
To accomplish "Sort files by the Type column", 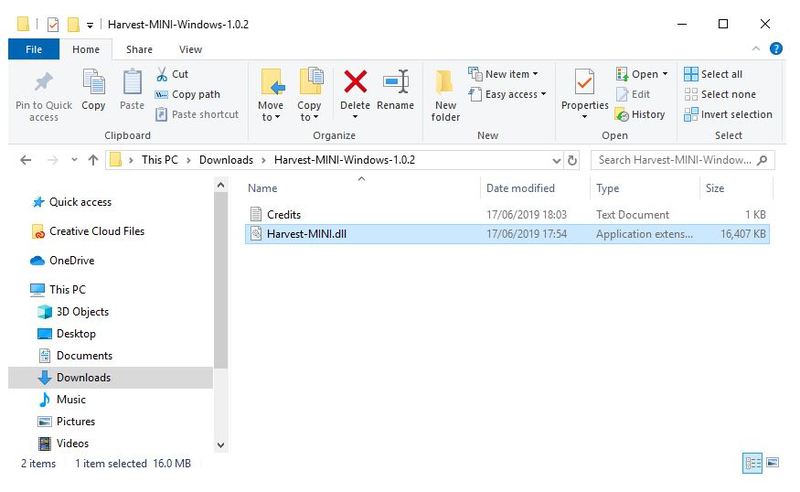I will 608,188.
